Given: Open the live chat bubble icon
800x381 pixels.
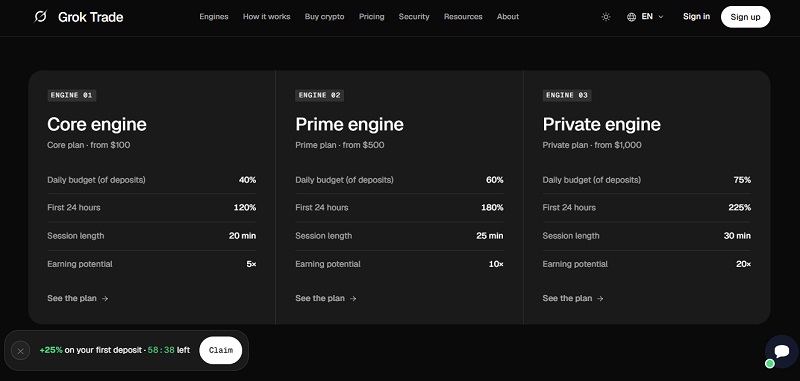Looking at the screenshot, I should [782, 351].
